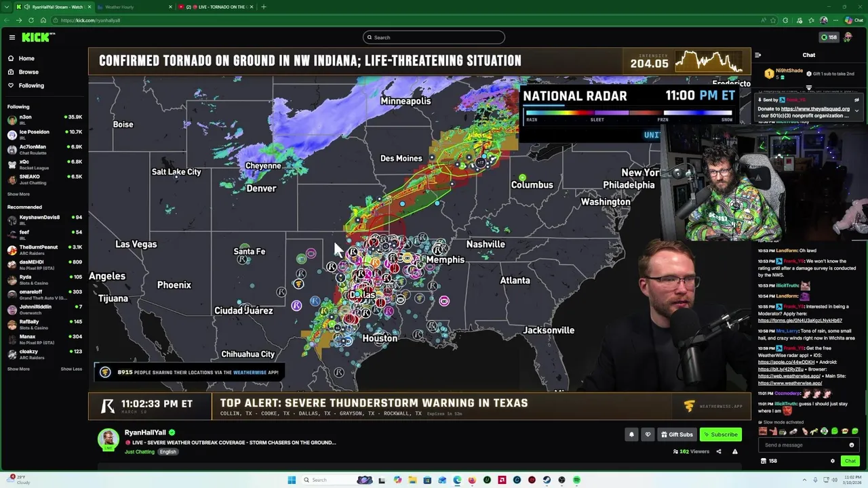
Task: Click the notification bell icon under stream
Action: [x=631, y=434]
